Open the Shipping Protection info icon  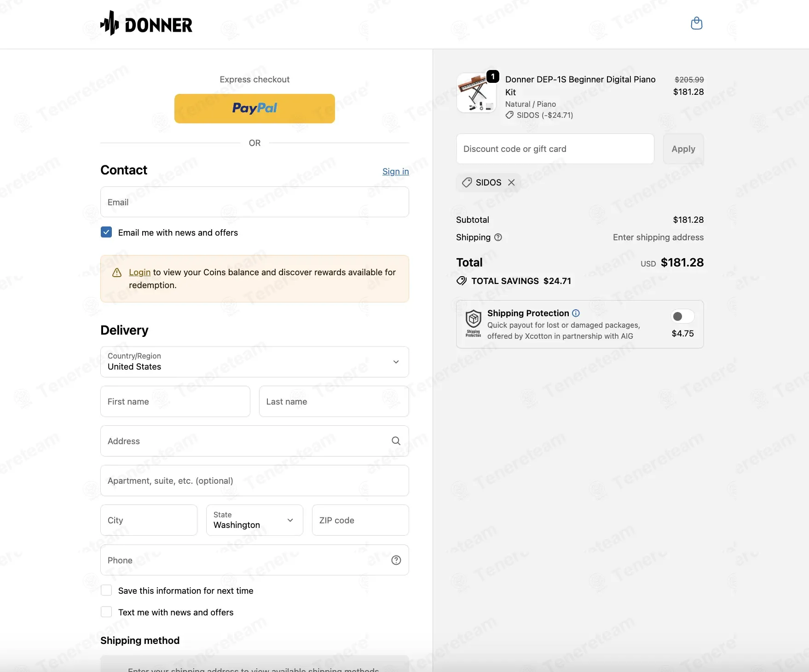click(576, 313)
